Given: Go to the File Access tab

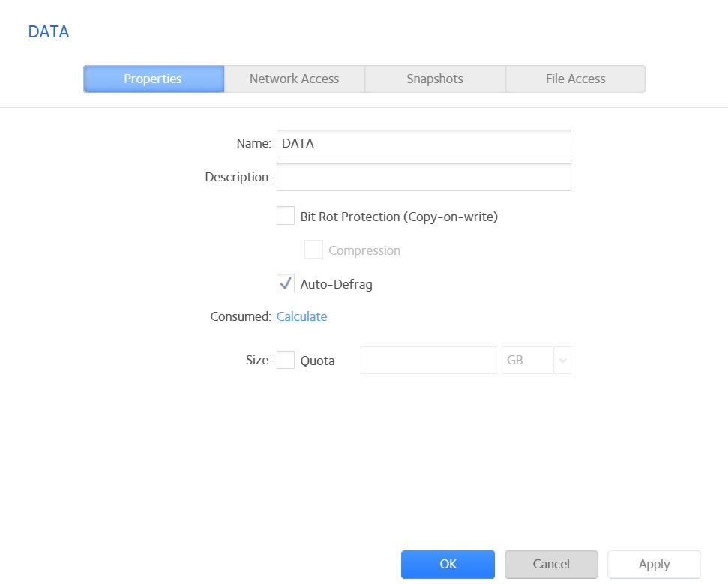Looking at the screenshot, I should coord(575,79).
